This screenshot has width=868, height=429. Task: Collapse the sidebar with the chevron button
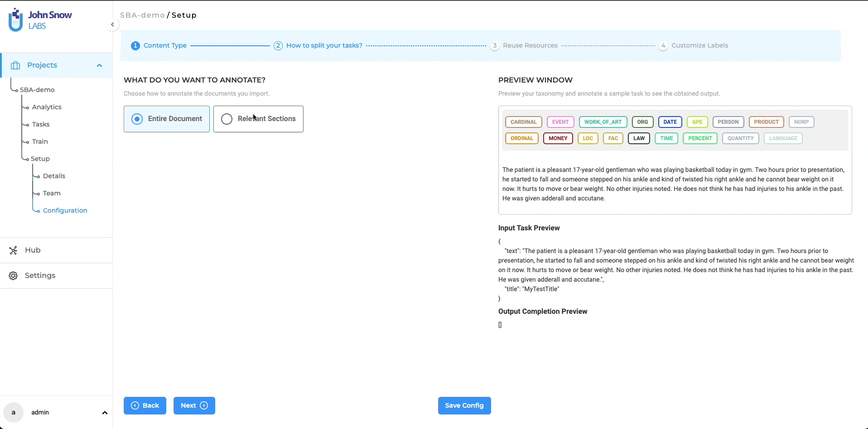[112, 24]
